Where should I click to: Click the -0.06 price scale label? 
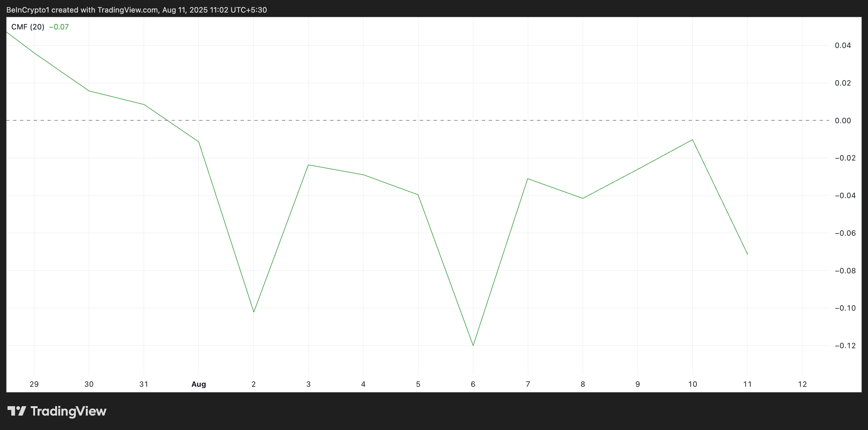click(845, 233)
